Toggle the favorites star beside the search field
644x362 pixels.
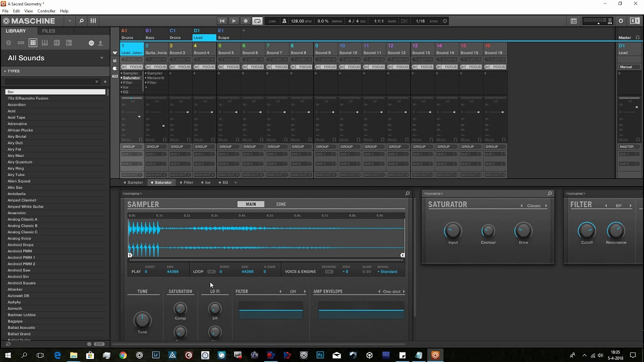105,81
